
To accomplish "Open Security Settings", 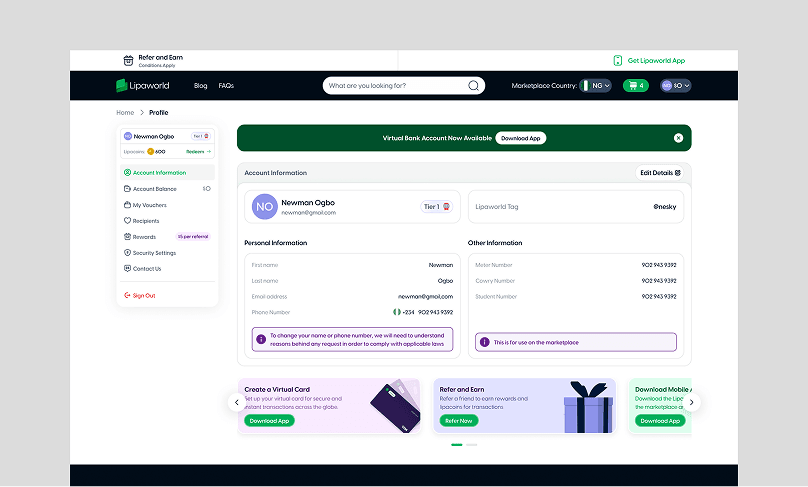I will click(x=167, y=253).
